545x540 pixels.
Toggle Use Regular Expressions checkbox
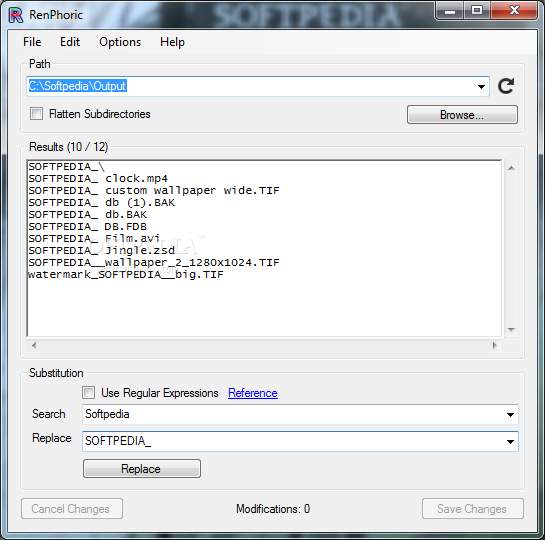(88, 393)
